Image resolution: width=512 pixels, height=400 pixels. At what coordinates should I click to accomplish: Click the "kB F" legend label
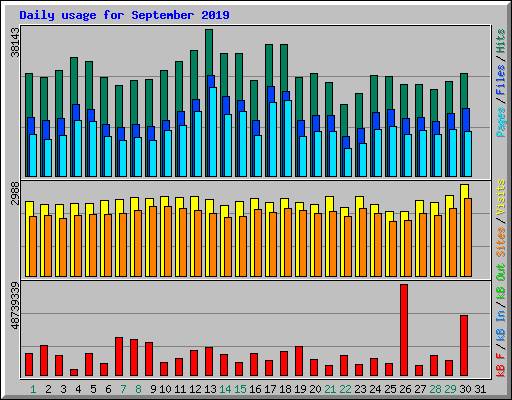pyautogui.click(x=501, y=365)
